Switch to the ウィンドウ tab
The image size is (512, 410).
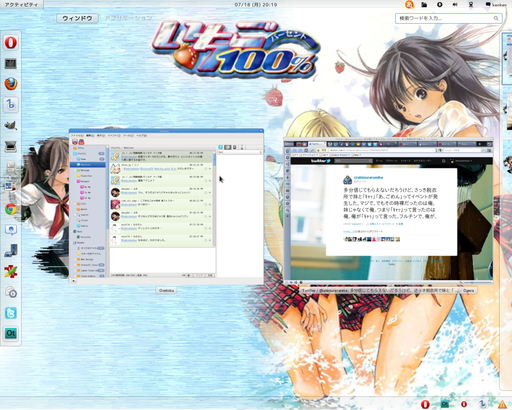77,18
